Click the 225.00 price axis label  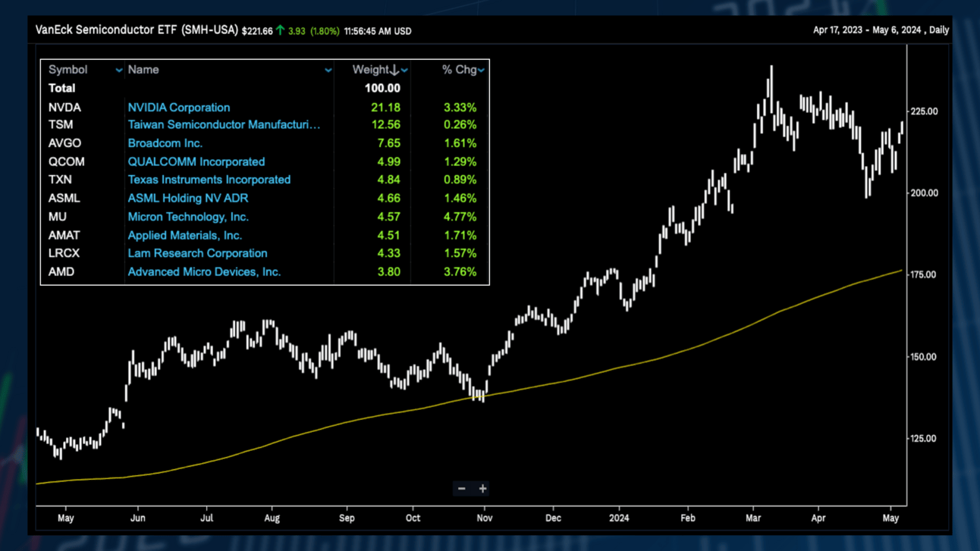click(x=924, y=111)
